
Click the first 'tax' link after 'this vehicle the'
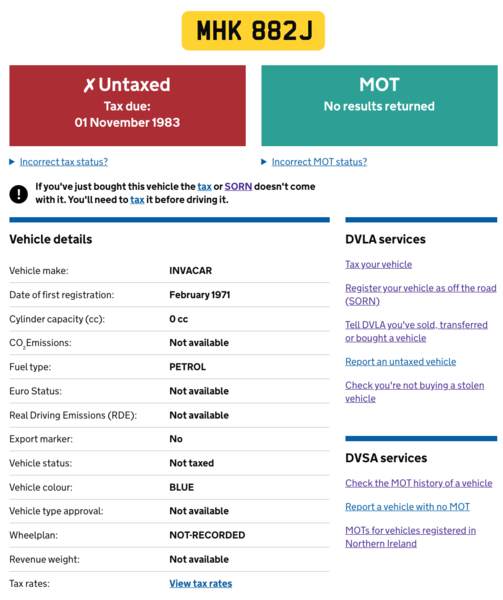click(205, 187)
